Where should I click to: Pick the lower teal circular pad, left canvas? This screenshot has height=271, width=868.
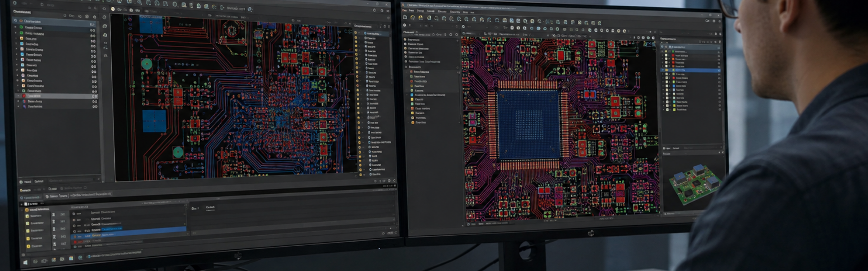(x=178, y=152)
